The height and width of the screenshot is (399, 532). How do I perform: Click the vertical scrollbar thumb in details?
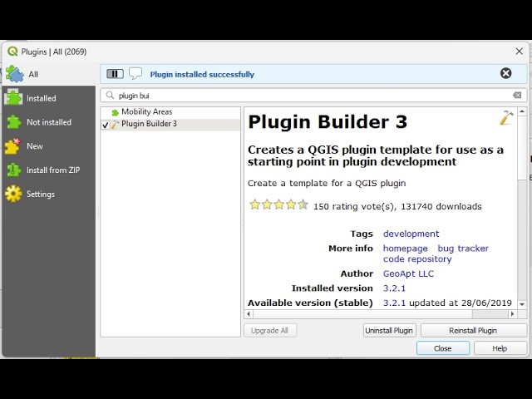(x=522, y=148)
